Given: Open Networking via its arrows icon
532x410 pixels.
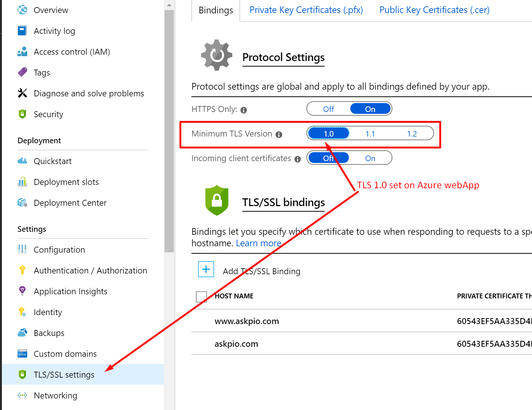Looking at the screenshot, I should pyautogui.click(x=22, y=395).
